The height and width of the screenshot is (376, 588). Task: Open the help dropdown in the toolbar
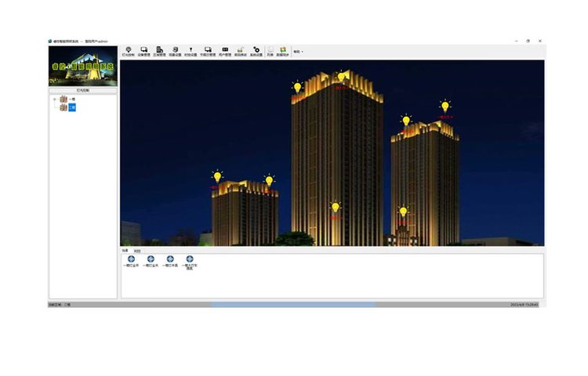click(x=298, y=52)
